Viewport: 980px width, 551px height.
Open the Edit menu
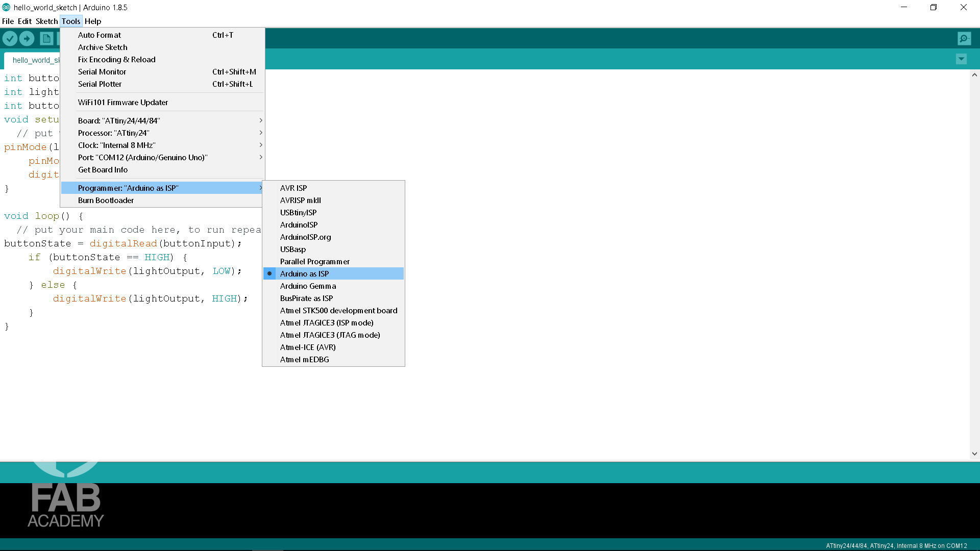pyautogui.click(x=24, y=21)
